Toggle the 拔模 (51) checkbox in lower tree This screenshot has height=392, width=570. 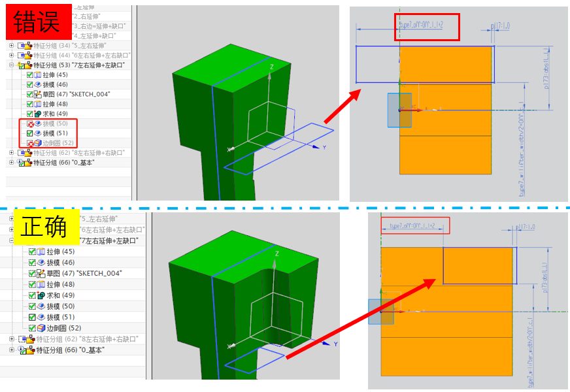(x=32, y=317)
